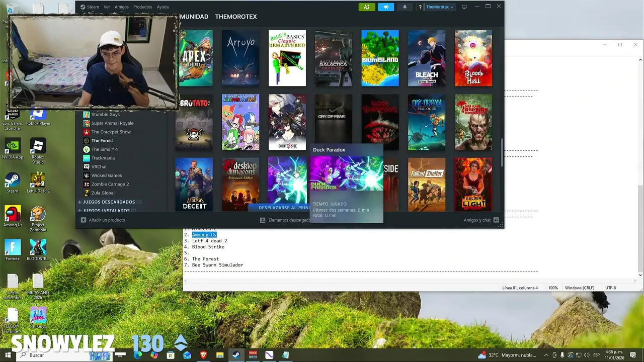
Task: Click the green friends activity button
Action: [x=367, y=7]
